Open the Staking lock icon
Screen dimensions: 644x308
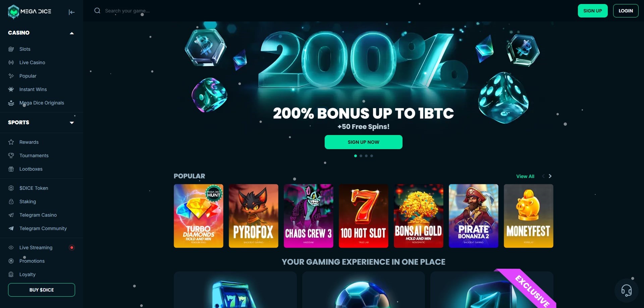(x=11, y=202)
